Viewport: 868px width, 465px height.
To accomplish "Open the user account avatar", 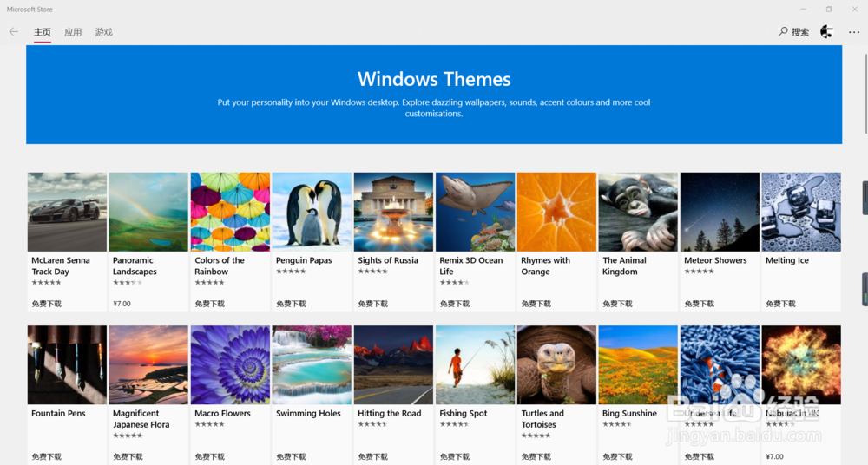I will point(826,32).
